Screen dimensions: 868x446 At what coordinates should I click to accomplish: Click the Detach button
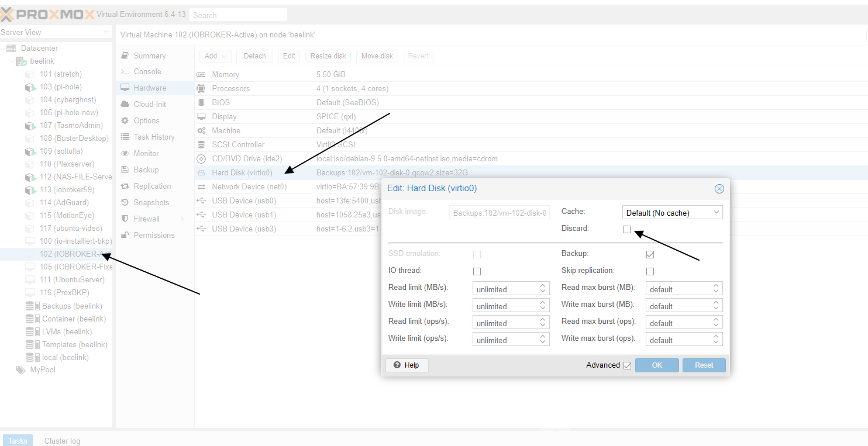254,56
